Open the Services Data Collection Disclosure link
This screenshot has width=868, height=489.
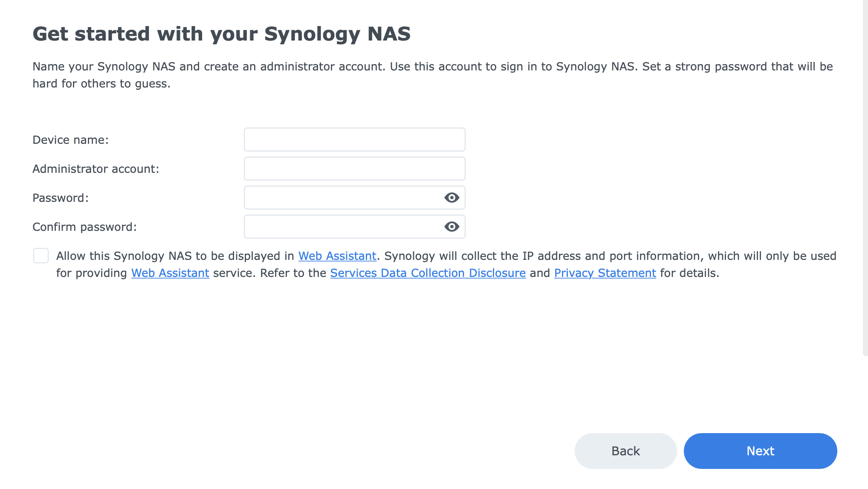pos(428,273)
